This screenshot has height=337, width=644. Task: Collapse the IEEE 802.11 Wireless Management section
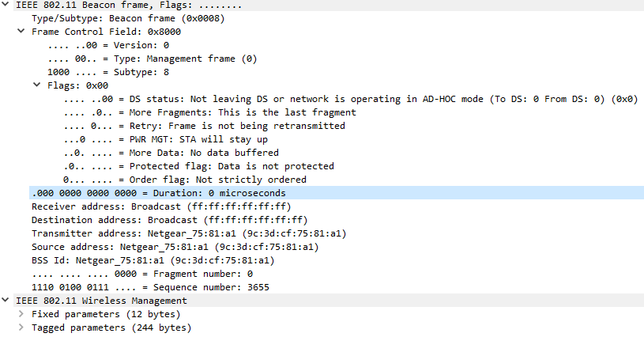pos(7,301)
